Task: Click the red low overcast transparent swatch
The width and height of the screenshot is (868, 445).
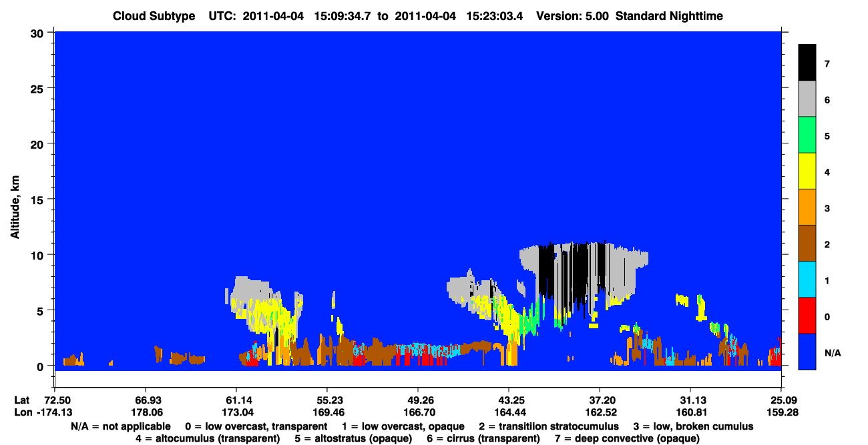Action: point(807,315)
